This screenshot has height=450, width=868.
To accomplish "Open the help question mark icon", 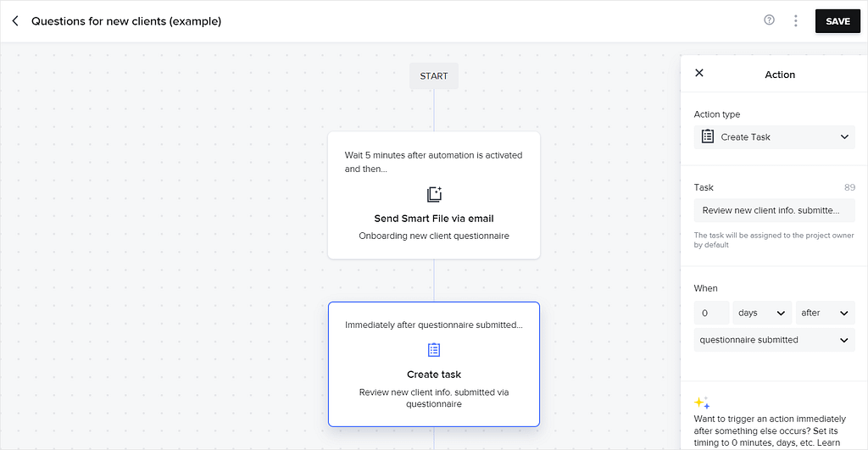I will 769,20.
